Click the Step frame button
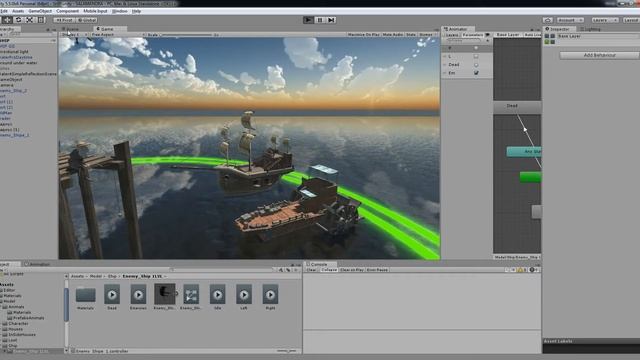This screenshot has height=360, width=640. click(331, 20)
